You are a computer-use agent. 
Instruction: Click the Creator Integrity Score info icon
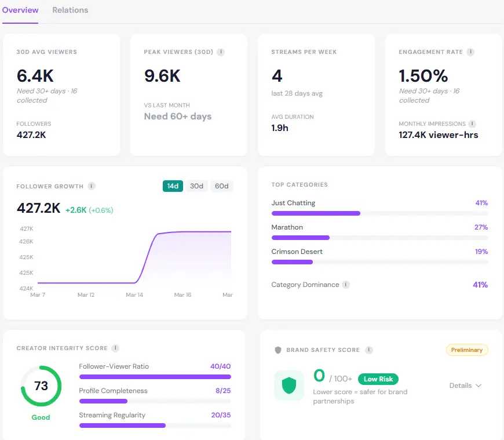(x=114, y=348)
